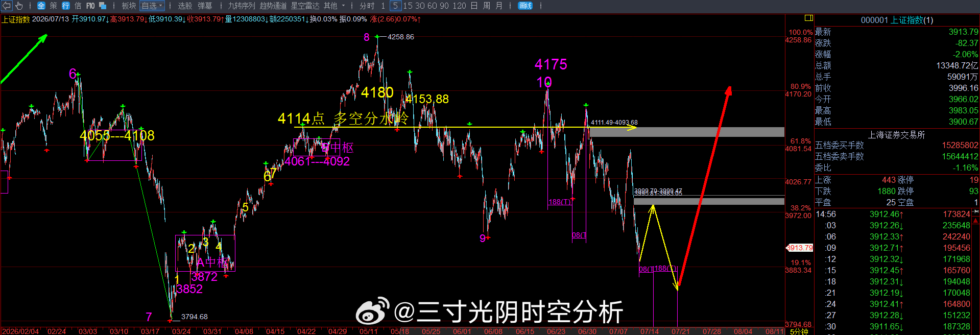Open the 自选 dropdown

point(152,6)
